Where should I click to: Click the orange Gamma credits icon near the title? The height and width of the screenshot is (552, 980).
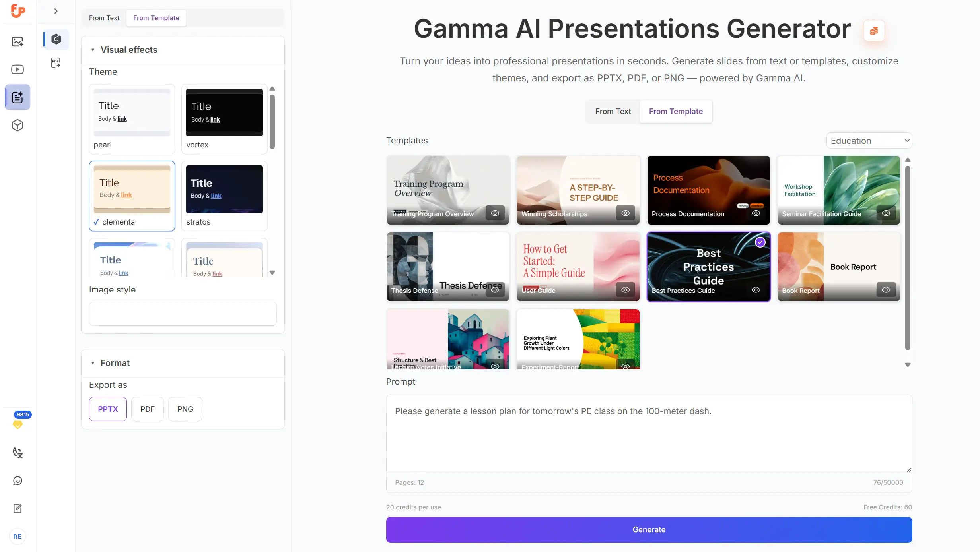click(873, 31)
